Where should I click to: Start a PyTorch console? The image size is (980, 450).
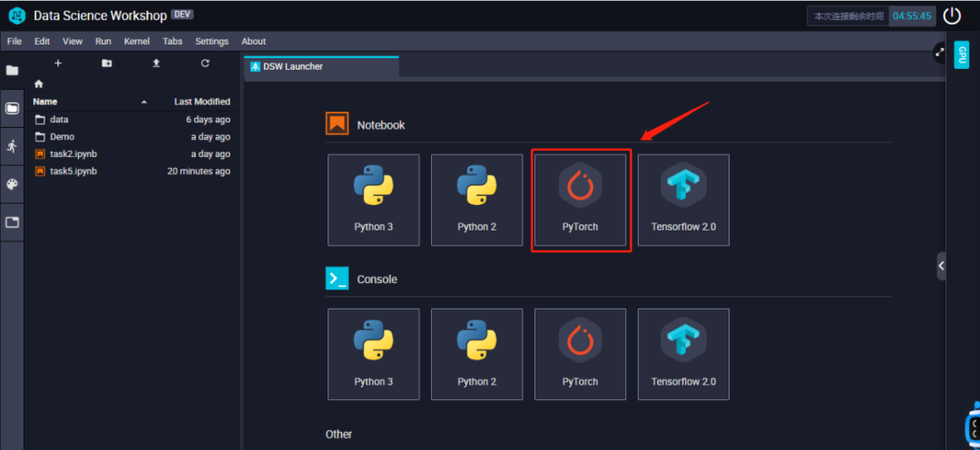580,355
